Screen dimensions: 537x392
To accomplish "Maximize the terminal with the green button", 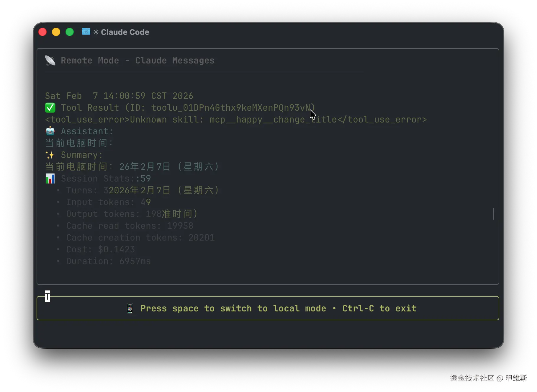I will click(70, 32).
